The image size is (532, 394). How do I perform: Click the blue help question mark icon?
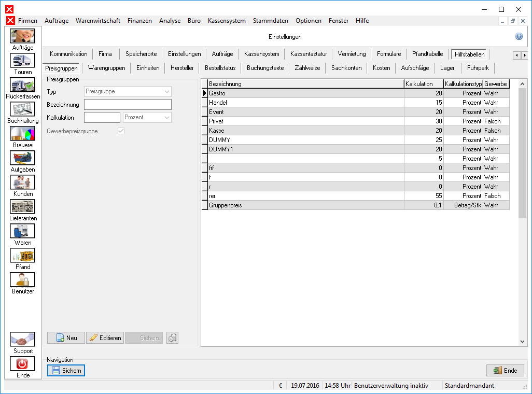click(519, 37)
